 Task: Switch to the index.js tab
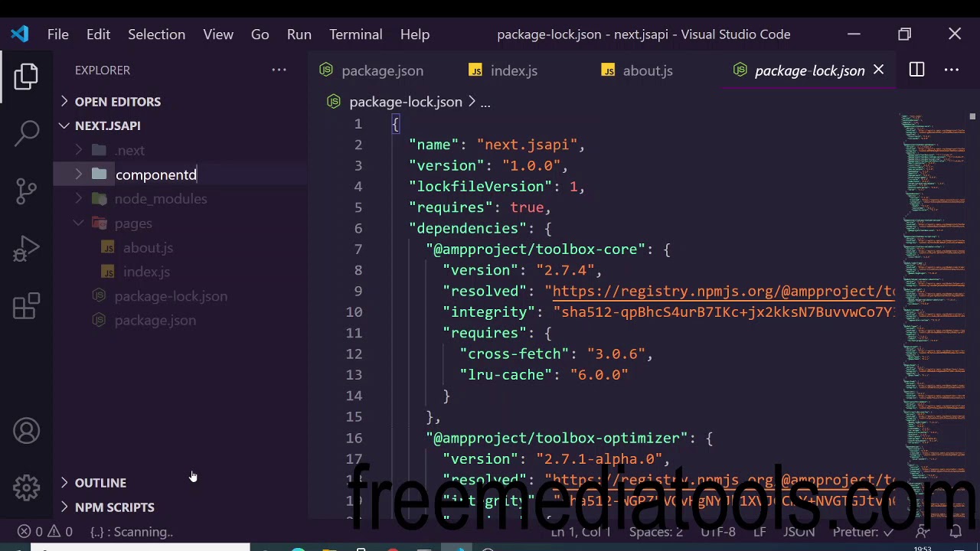click(513, 70)
